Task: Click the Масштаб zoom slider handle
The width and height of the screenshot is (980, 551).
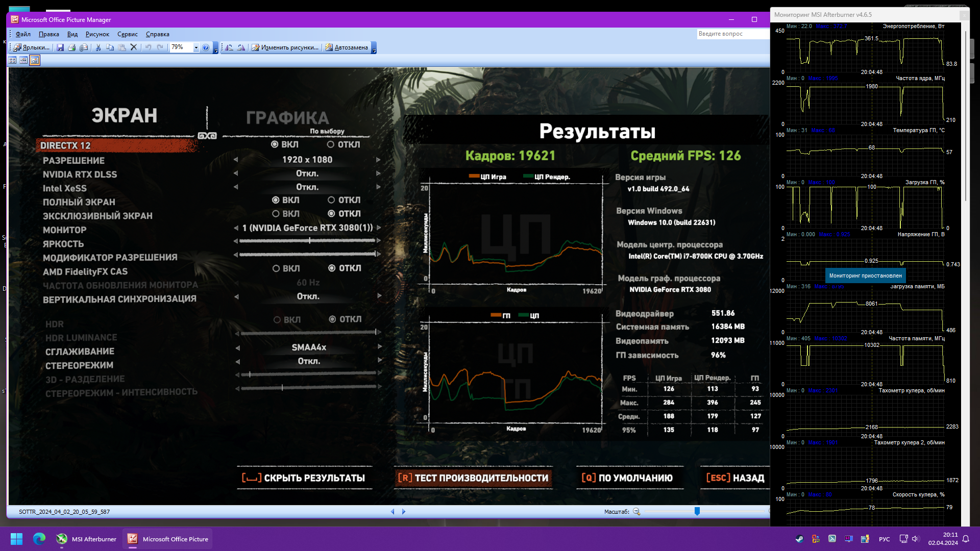Action: (x=697, y=511)
